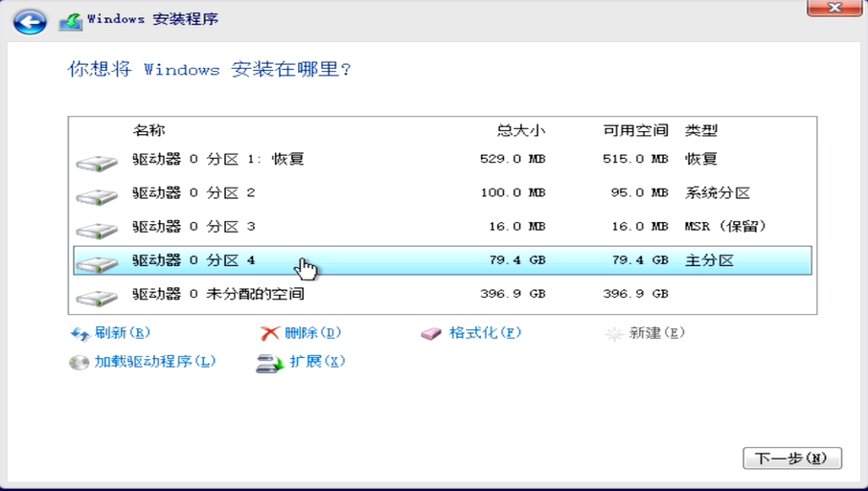Viewport: 868px width, 491px height.
Task: Click the 可用空间 column header
Action: (635, 130)
